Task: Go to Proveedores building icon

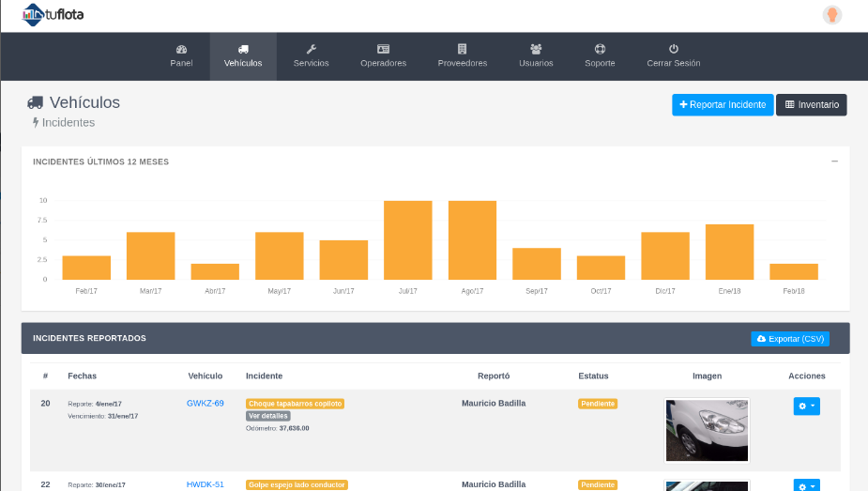Action: (x=462, y=49)
